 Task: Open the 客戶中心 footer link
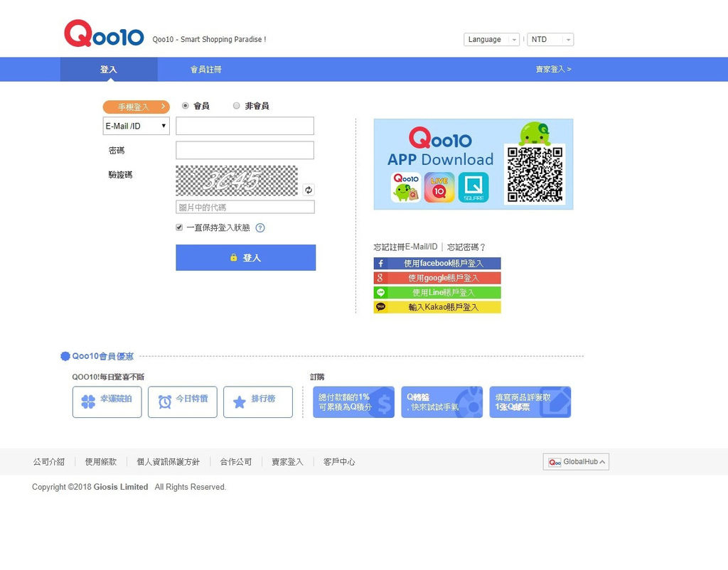click(339, 462)
